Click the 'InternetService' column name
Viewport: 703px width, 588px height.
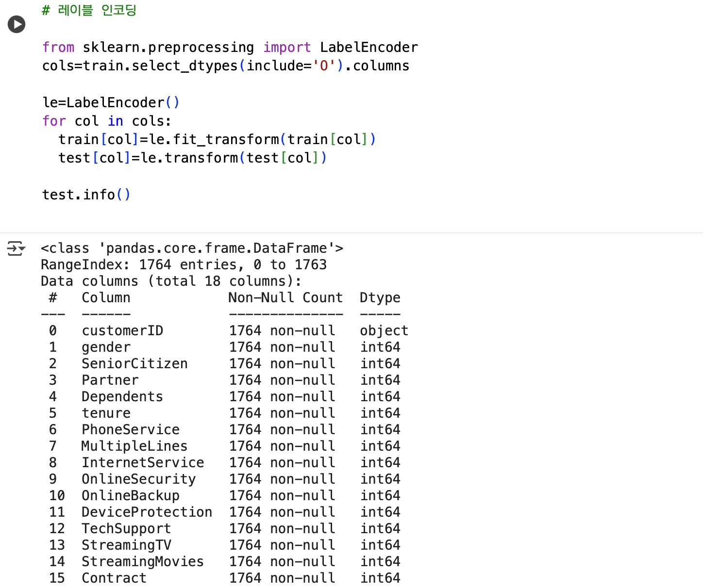[143, 463]
